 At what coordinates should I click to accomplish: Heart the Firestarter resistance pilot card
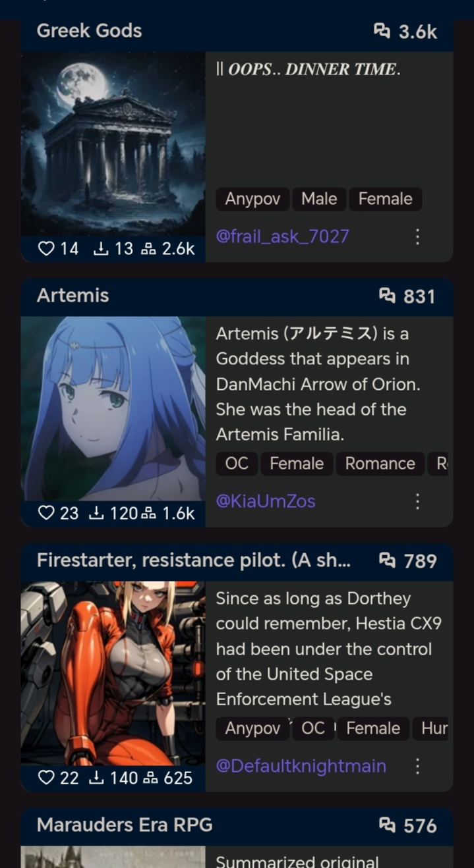[45, 778]
